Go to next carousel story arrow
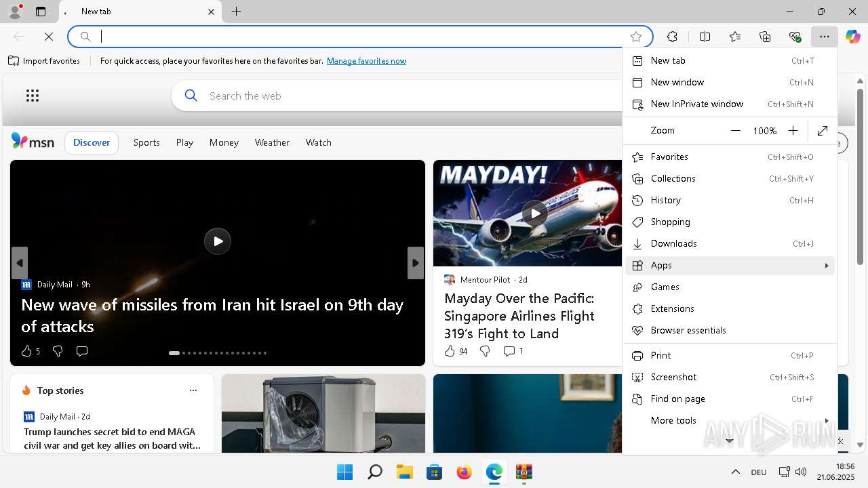 coord(416,263)
